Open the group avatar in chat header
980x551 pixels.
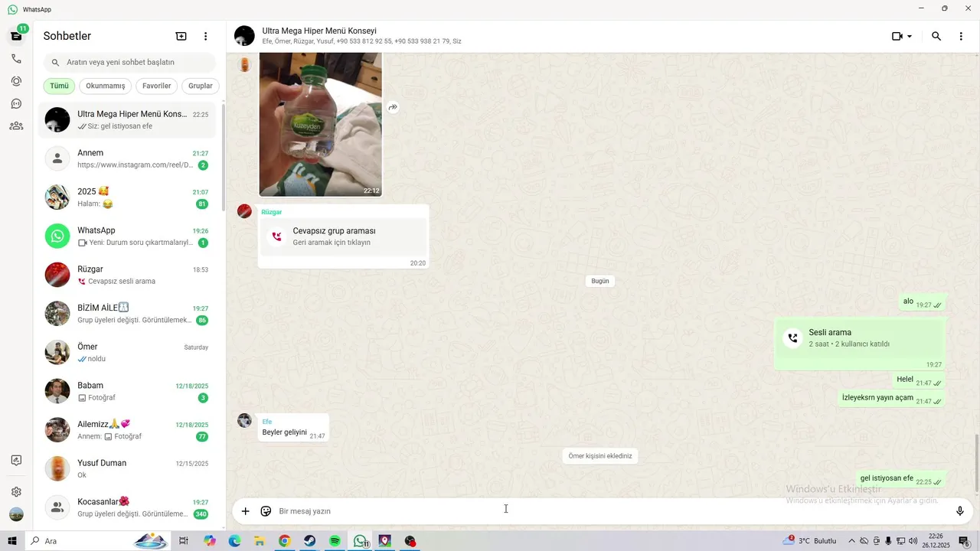click(244, 36)
